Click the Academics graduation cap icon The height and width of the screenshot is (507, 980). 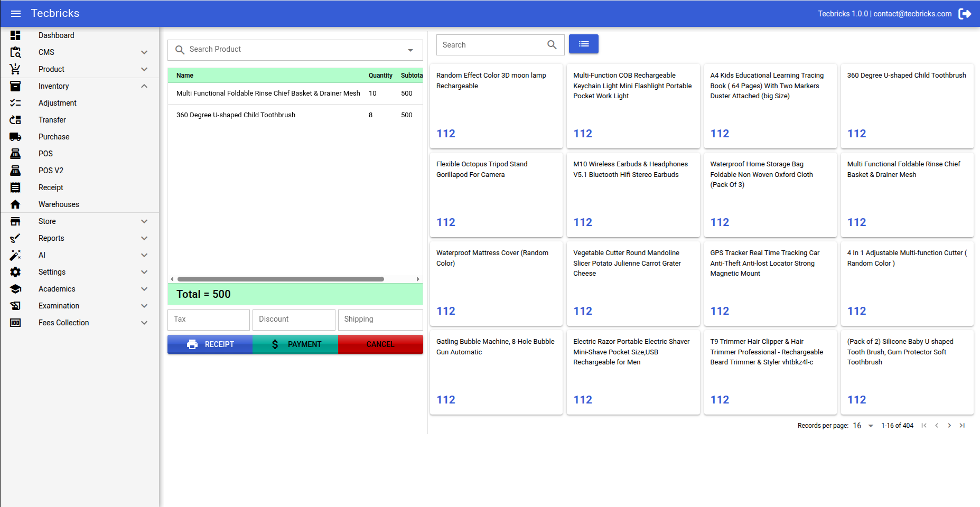tap(15, 289)
